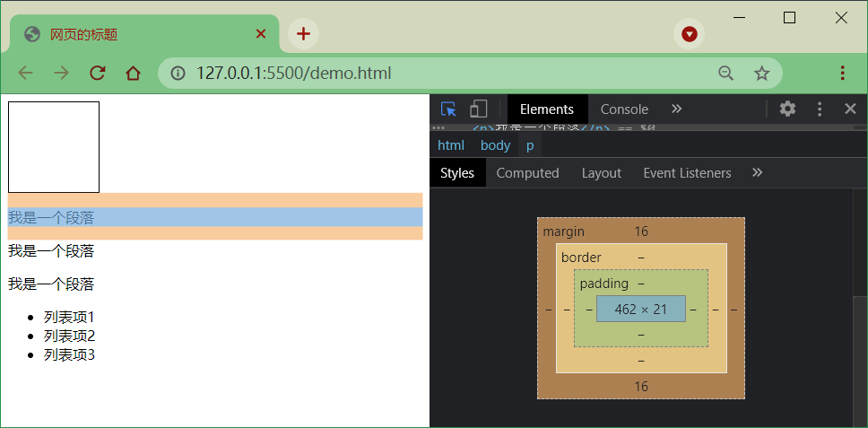The image size is (868, 428).
Task: Show more DevTools panels chevron
Action: [676, 109]
